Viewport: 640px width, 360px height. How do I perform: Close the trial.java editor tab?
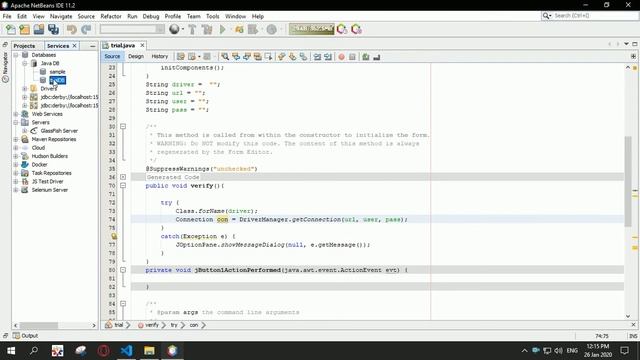click(142, 45)
